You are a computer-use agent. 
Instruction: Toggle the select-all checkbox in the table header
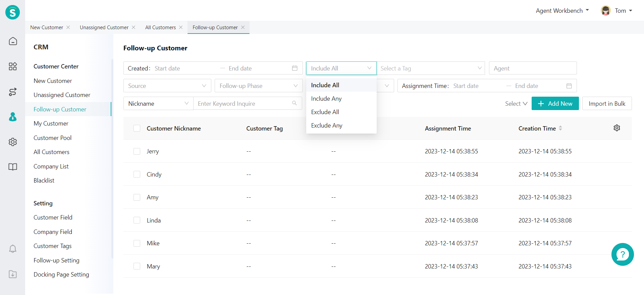click(137, 128)
